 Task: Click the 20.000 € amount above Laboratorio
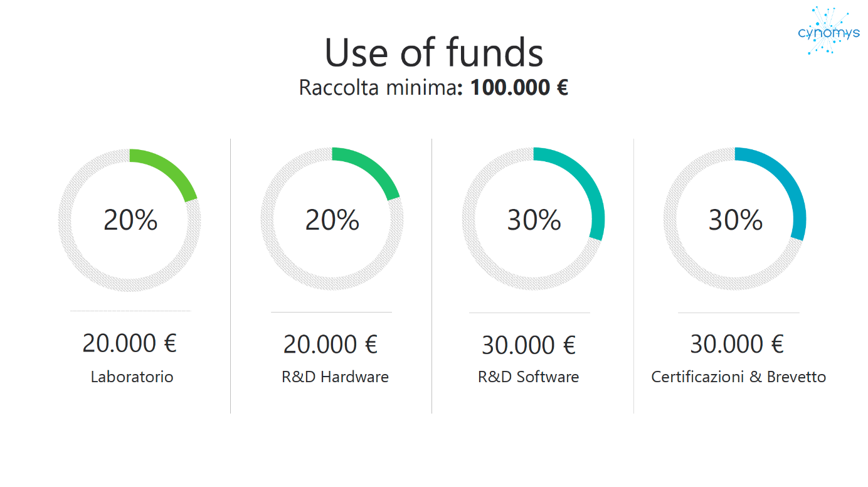[130, 343]
